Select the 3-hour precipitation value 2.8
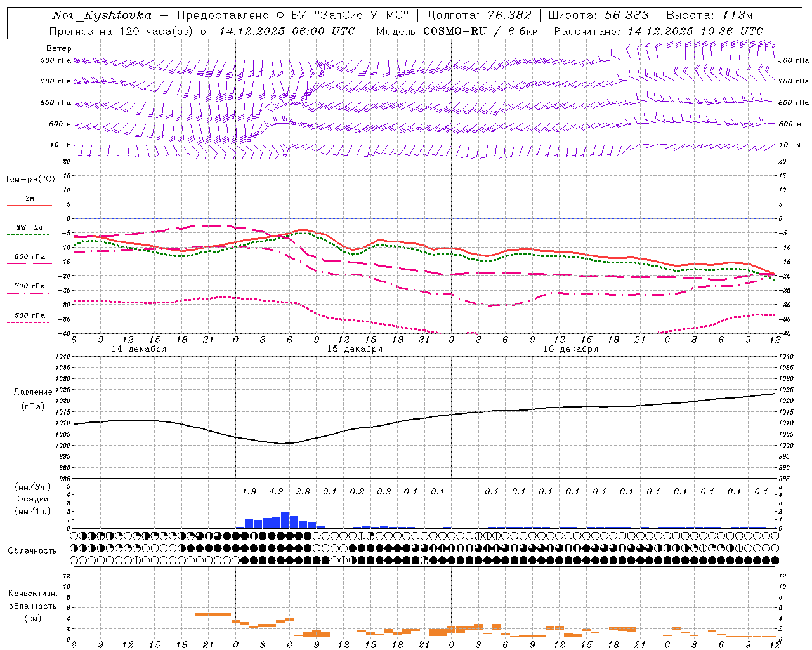 [x=303, y=492]
